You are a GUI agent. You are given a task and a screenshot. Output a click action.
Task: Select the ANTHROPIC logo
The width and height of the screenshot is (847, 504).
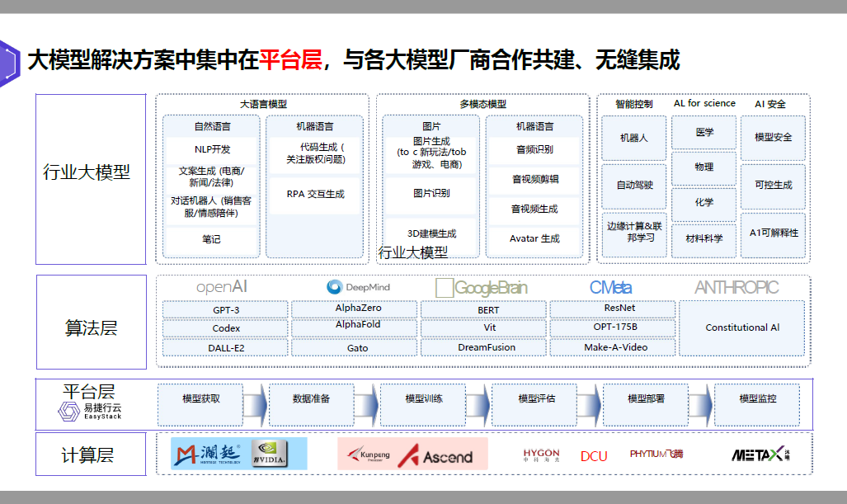click(x=736, y=287)
